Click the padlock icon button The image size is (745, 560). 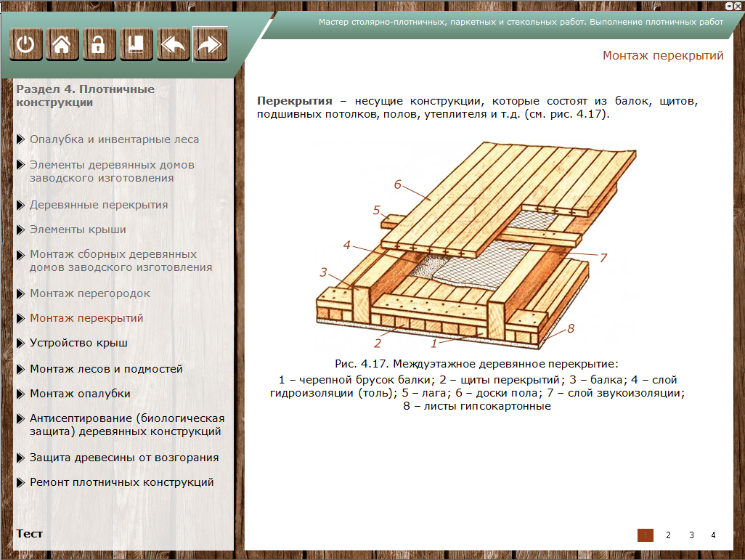tap(99, 45)
